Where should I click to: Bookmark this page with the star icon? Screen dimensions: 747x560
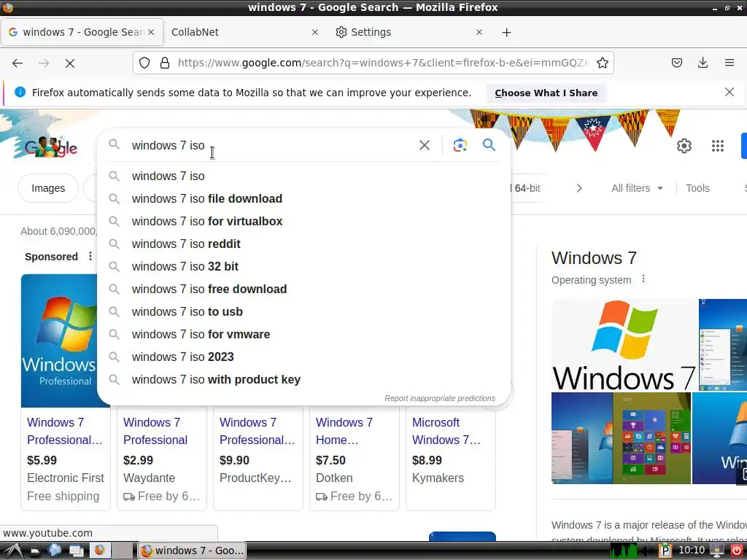click(602, 63)
